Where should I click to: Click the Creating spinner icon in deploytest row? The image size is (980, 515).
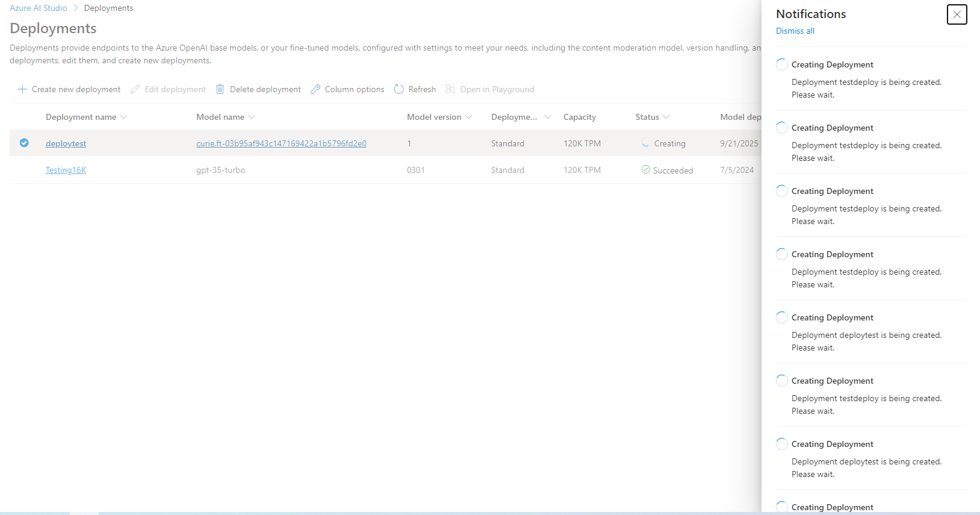coord(646,143)
